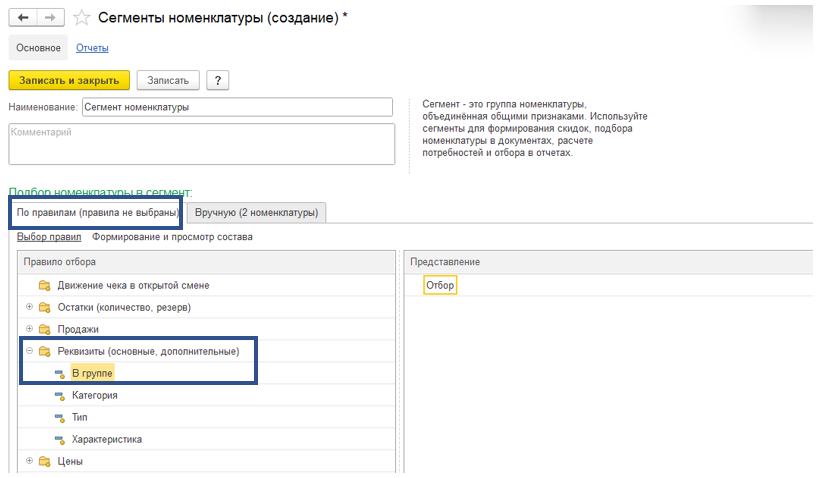Image resolution: width=817 pixels, height=478 pixels.
Task: Open tab Вручную (2 номенклатуры)
Action: pyautogui.click(x=256, y=213)
